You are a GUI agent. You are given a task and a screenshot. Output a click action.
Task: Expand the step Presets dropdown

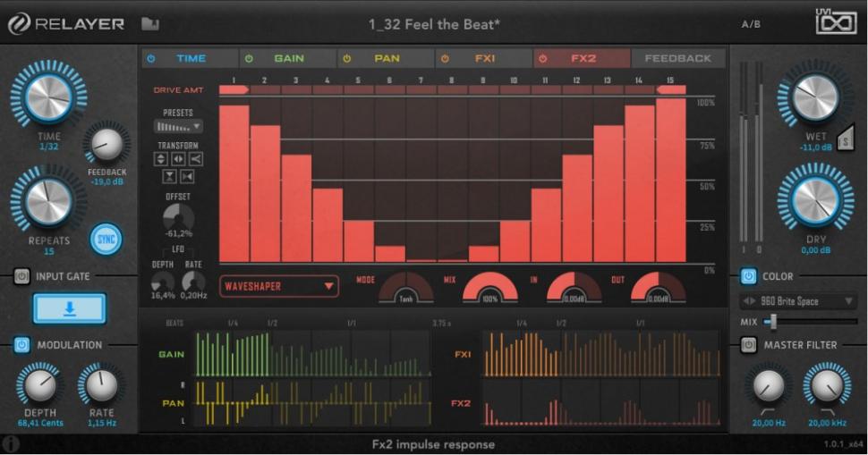click(x=178, y=127)
